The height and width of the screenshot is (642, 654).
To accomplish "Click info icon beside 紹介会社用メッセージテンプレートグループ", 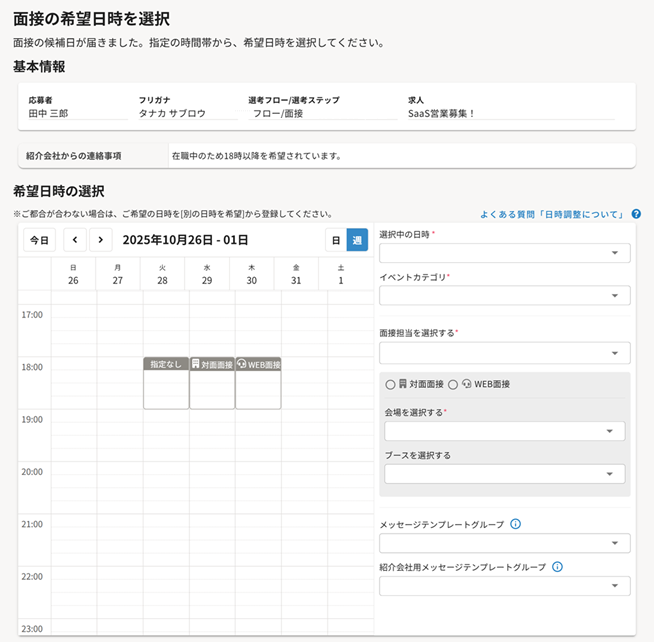I will click(x=557, y=567).
